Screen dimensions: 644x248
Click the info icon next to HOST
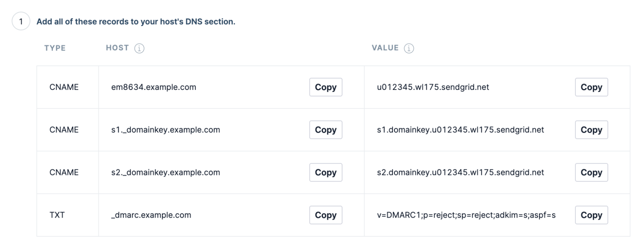(x=139, y=48)
